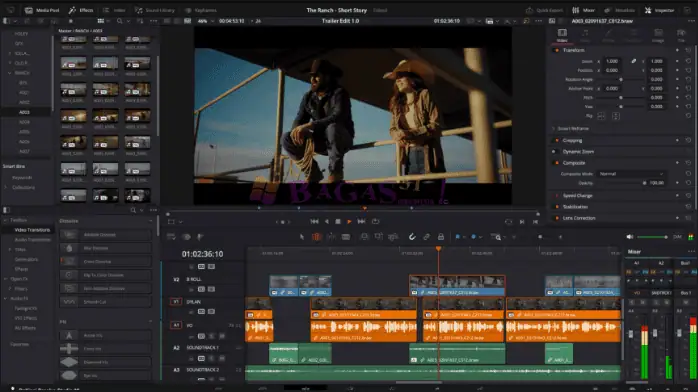
Task: Click the flip horizontal button in Transform
Action: pyautogui.click(x=601, y=116)
